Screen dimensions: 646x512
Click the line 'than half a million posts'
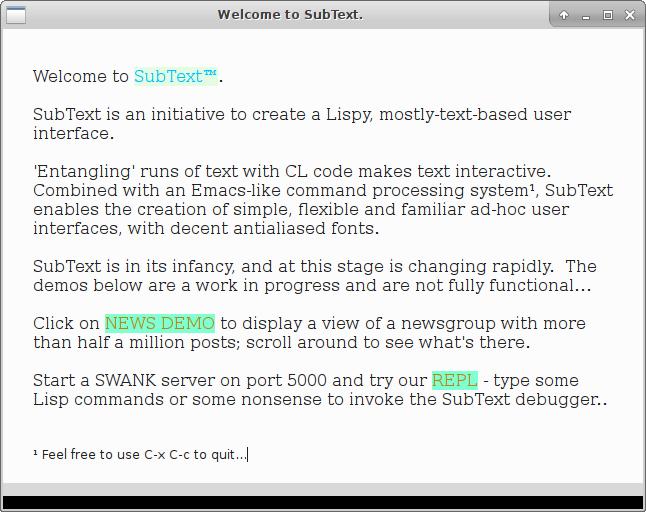click(282, 342)
